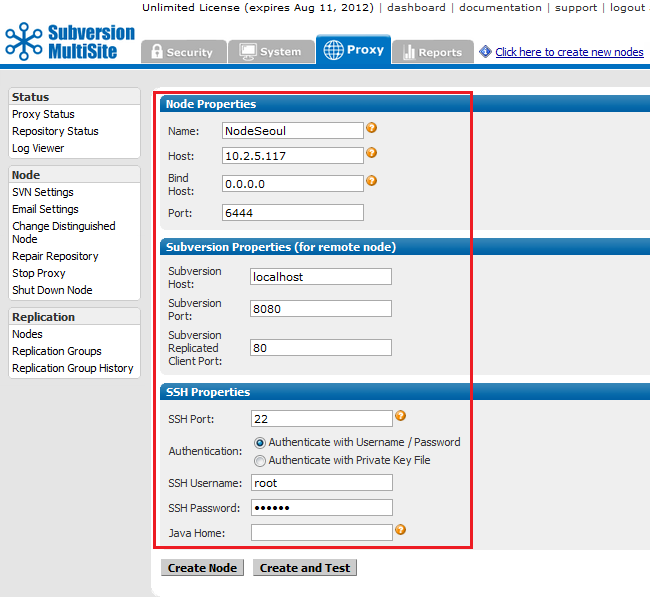The image size is (650, 597).
Task: Click the Node Properties section header
Action: pos(405,104)
